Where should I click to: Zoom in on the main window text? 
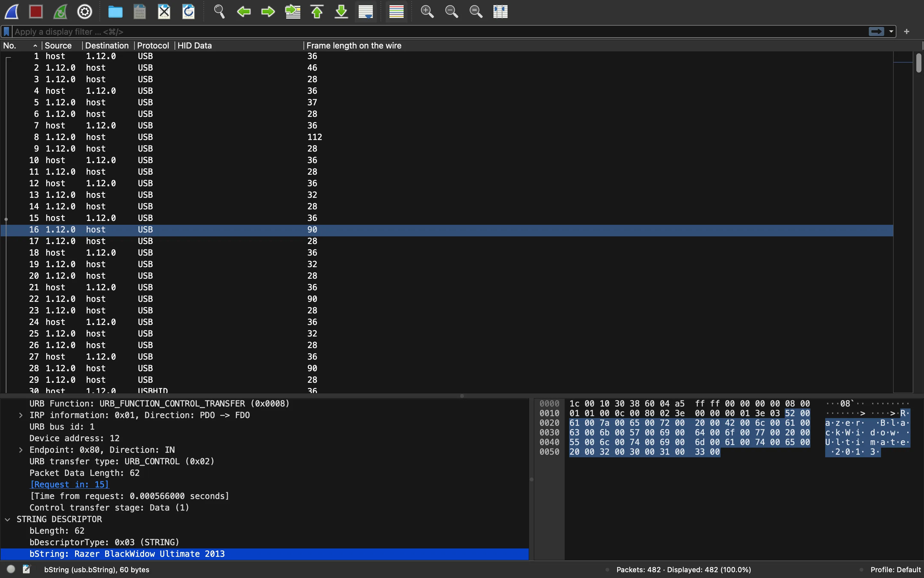pyautogui.click(x=427, y=12)
